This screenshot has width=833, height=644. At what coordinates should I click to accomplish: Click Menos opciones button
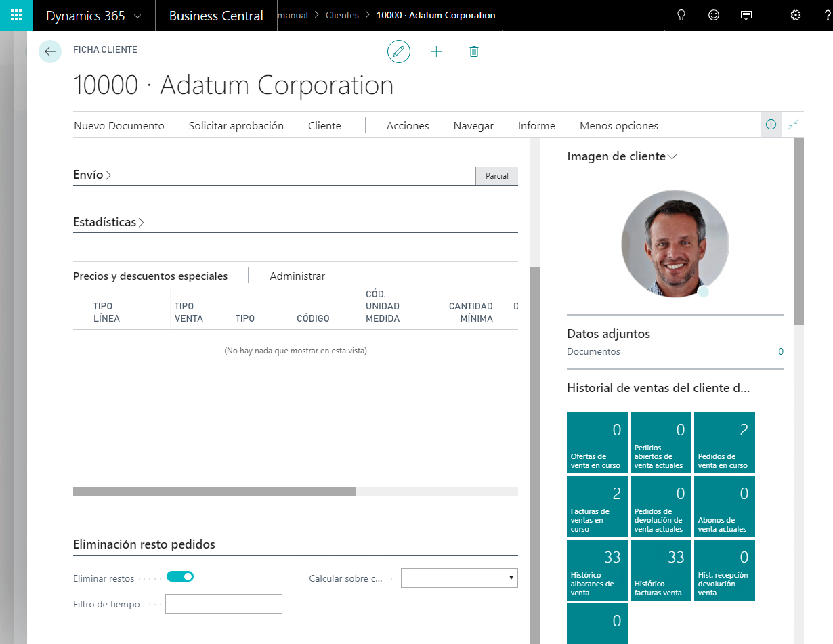coord(619,125)
